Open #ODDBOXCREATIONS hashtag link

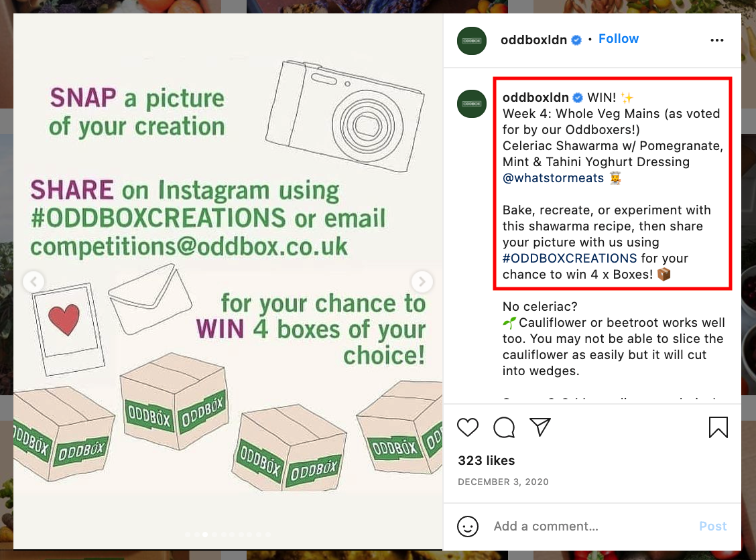point(570,259)
